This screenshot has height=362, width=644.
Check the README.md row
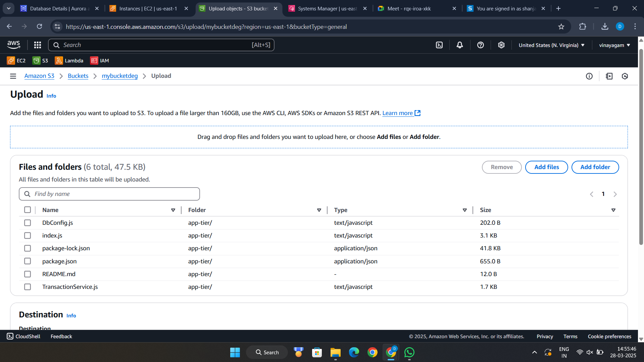pos(28,274)
